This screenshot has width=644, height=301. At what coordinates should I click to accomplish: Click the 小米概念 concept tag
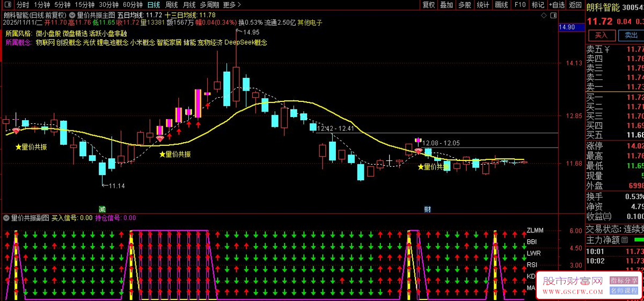(x=142, y=42)
